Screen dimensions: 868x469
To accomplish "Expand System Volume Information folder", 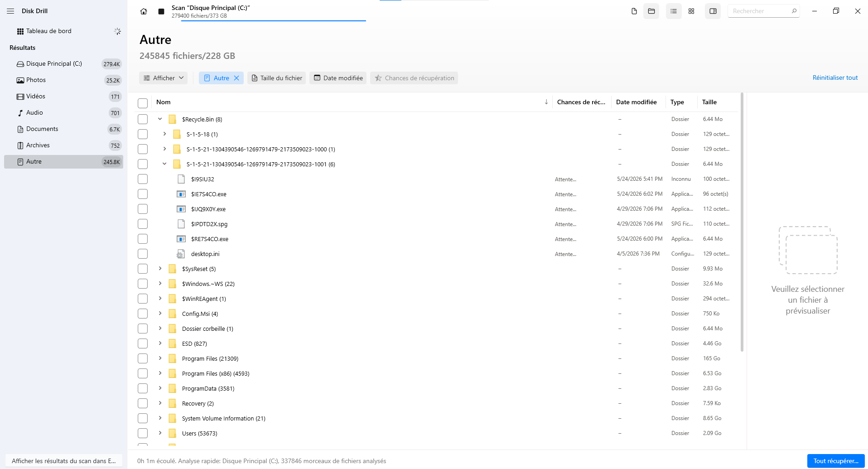I will (160, 418).
